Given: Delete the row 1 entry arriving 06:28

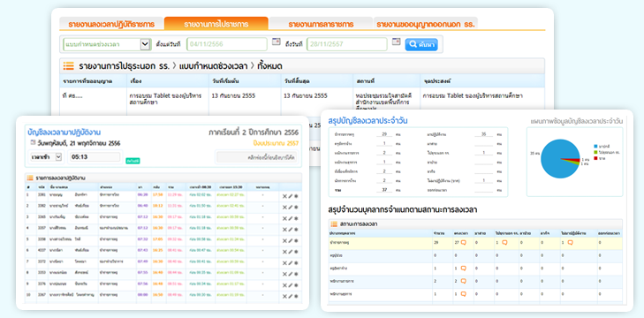Looking at the screenshot, I should pos(284,196).
